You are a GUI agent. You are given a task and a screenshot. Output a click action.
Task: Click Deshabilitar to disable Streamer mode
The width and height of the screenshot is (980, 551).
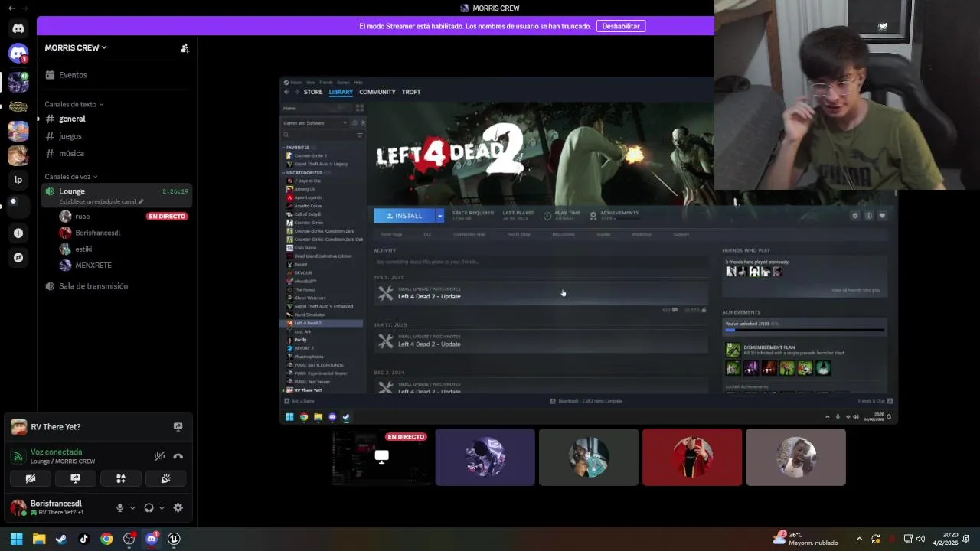[621, 26]
